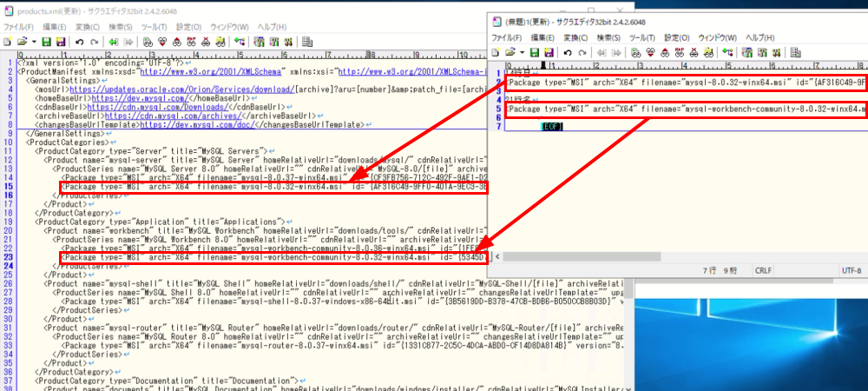Viewport: 868px width, 391px height.
Task: Click Undo arrow in untitled (無題) window
Action: coord(568,52)
